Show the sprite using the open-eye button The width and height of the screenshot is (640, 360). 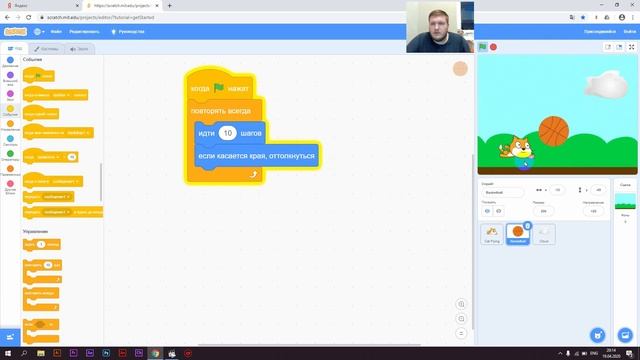pyautogui.click(x=487, y=211)
